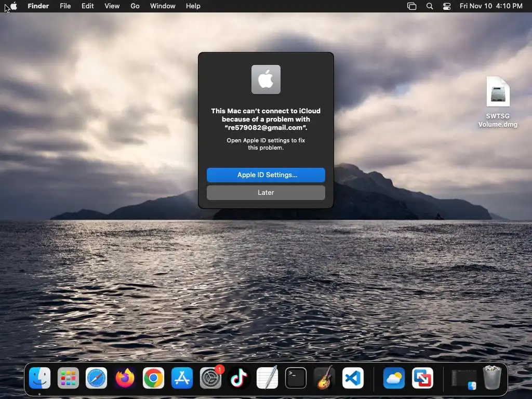Open the Trash from the Dock
The image size is (532, 399).
(492, 377)
